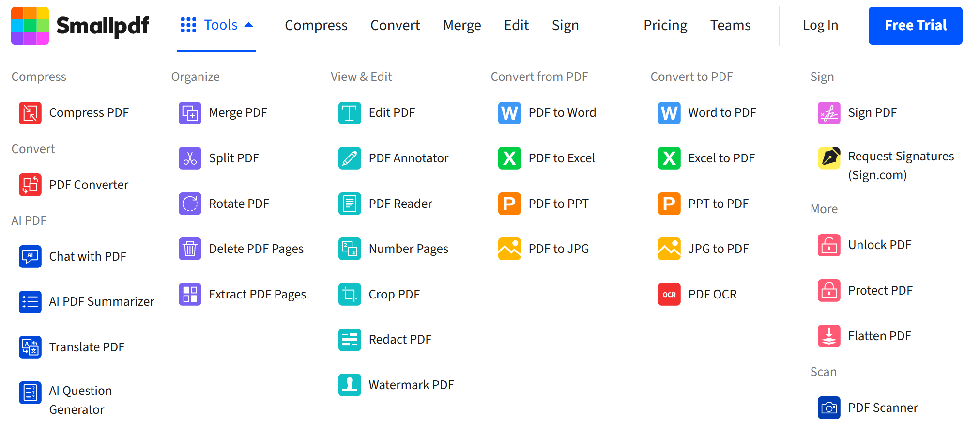980x439 pixels.
Task: Select the Compress PDF tool icon
Action: pyautogui.click(x=30, y=112)
